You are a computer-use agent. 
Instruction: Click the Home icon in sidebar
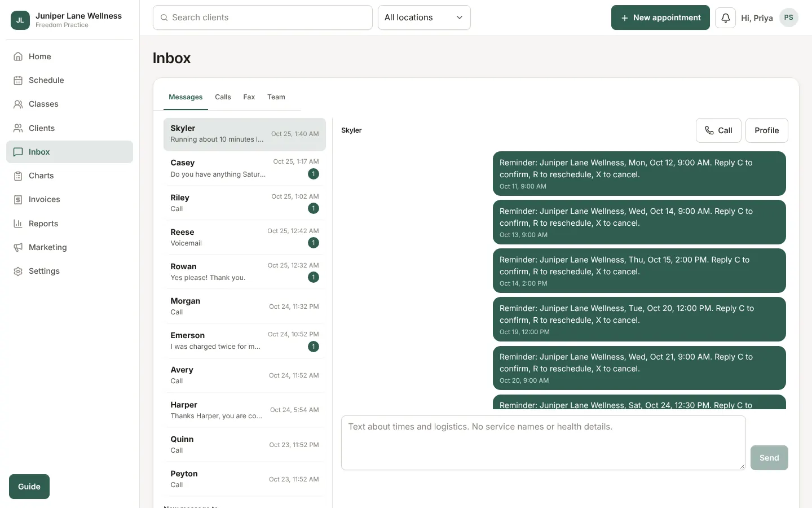[18, 56]
